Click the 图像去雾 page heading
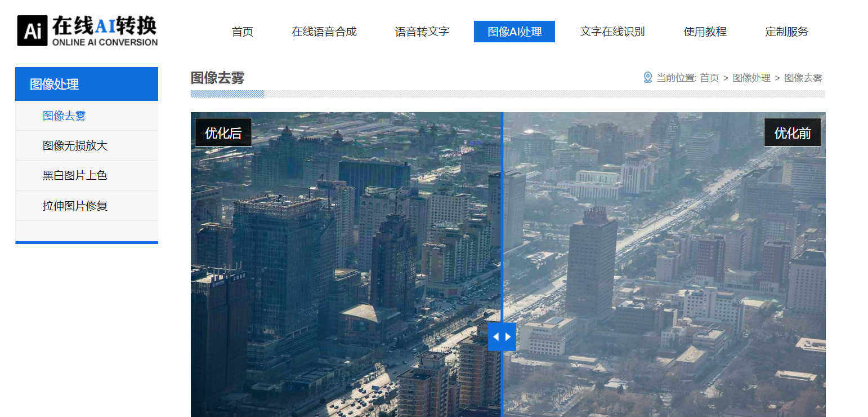The width and height of the screenshot is (868, 417). (x=218, y=78)
